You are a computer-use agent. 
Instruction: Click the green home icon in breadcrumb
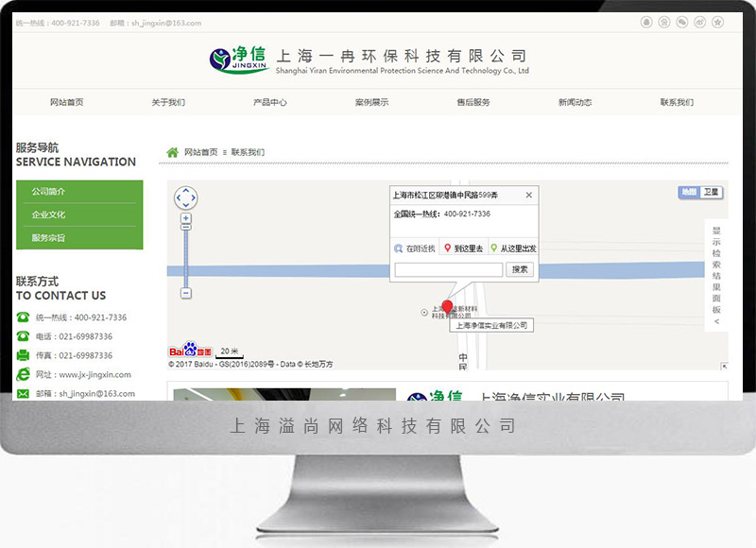tap(172, 152)
